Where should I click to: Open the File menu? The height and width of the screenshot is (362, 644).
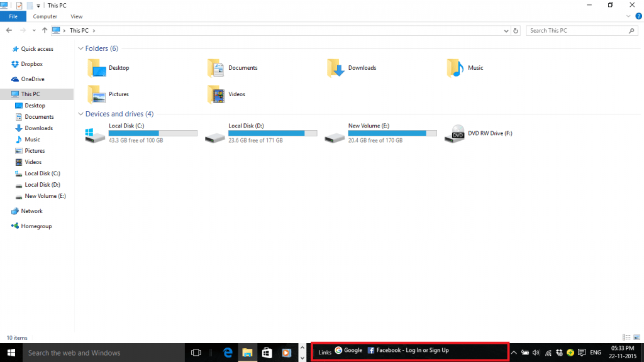[13, 16]
